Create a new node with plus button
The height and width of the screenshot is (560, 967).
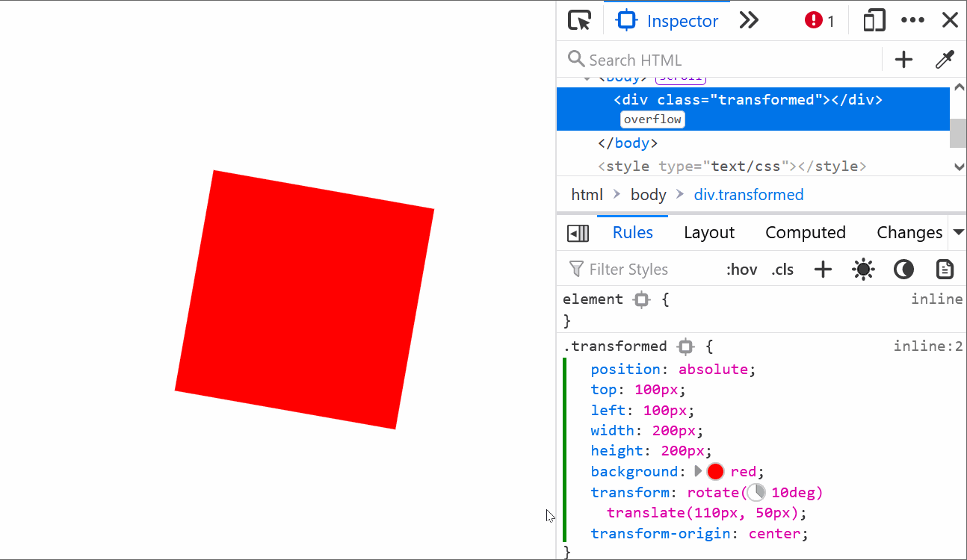904,60
